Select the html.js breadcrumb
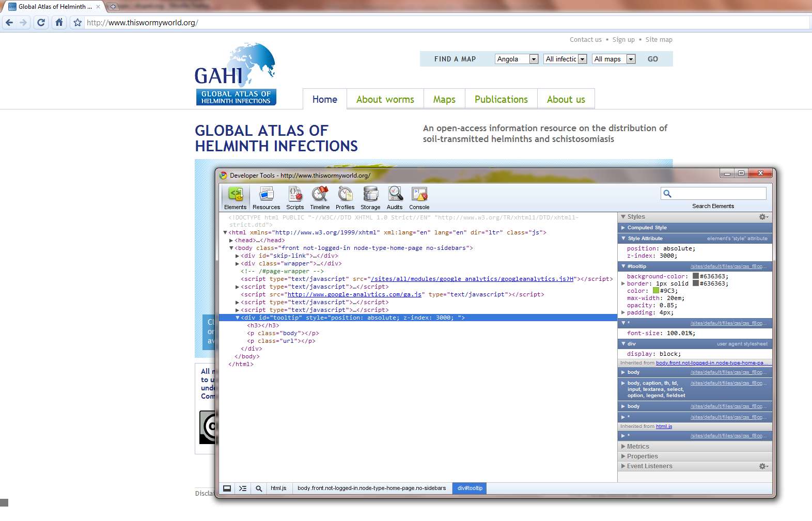812x521 pixels. pos(278,488)
